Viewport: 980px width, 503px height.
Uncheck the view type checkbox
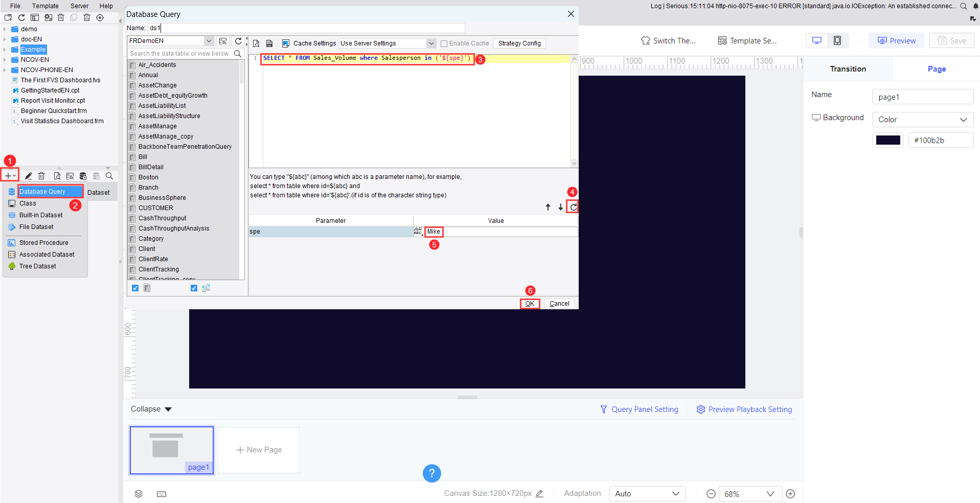[x=194, y=288]
